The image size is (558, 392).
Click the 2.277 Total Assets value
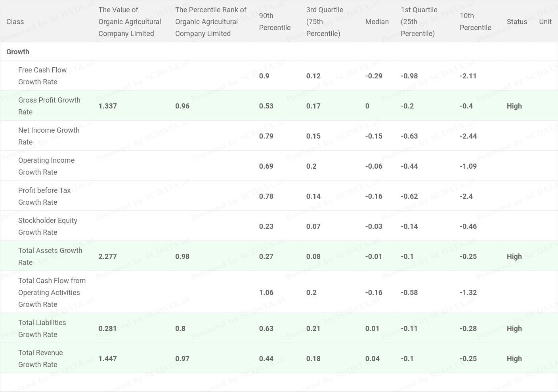tap(107, 257)
